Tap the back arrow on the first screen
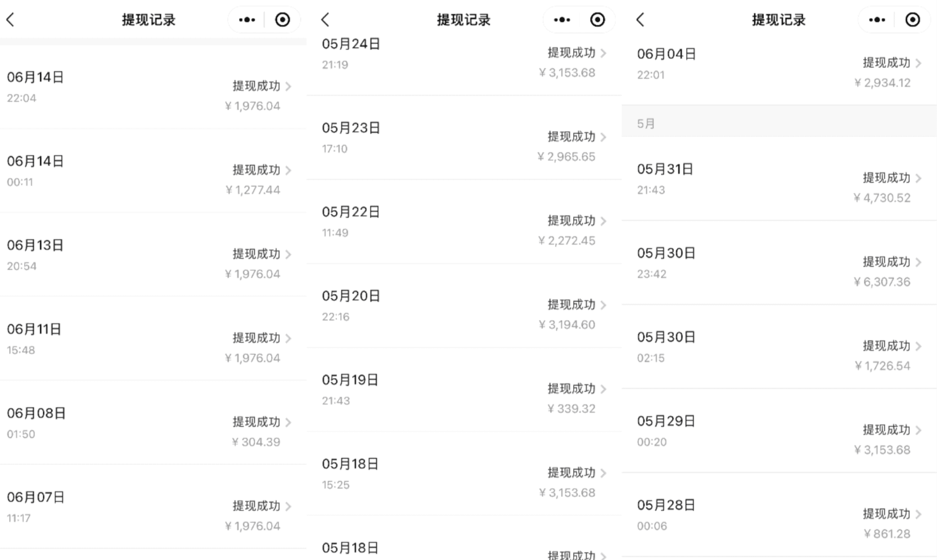 pos(11,19)
